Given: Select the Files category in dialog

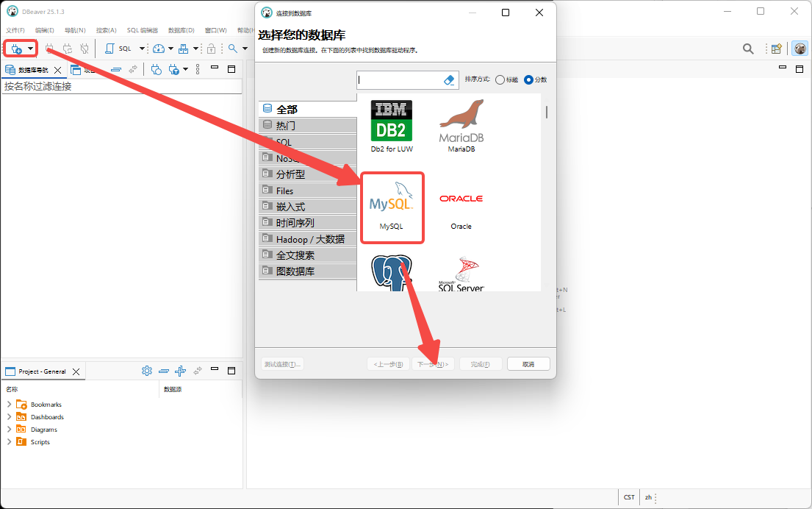Looking at the screenshot, I should (x=308, y=191).
